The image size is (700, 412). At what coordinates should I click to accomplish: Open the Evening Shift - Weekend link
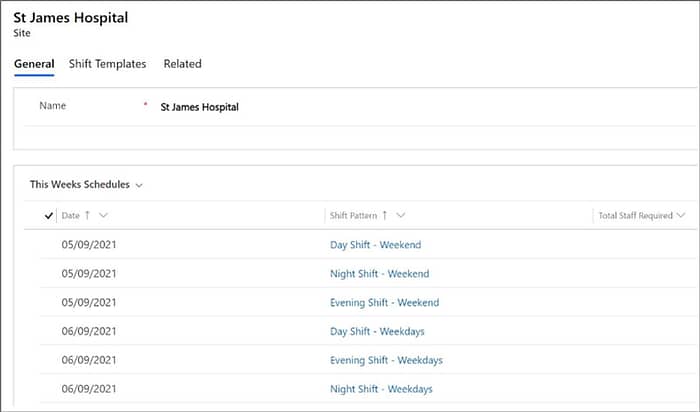(x=384, y=303)
